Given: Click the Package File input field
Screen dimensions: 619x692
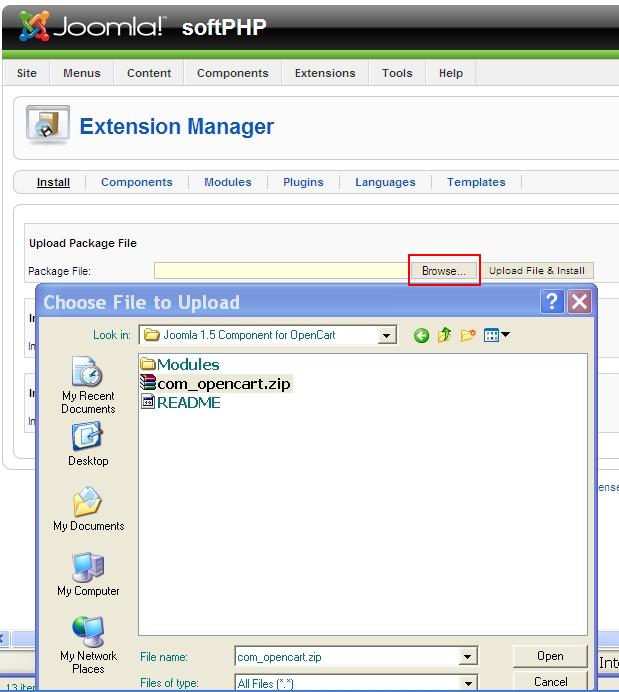Looking at the screenshot, I should pyautogui.click(x=282, y=271).
